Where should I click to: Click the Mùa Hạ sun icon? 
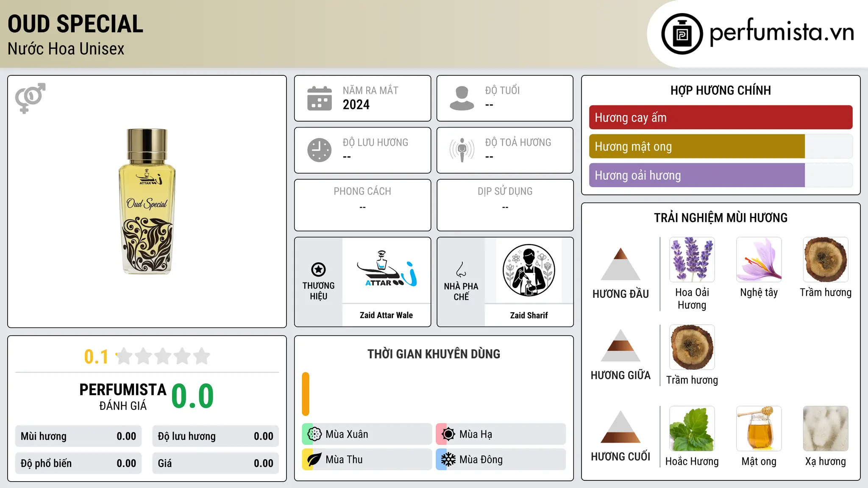point(448,434)
